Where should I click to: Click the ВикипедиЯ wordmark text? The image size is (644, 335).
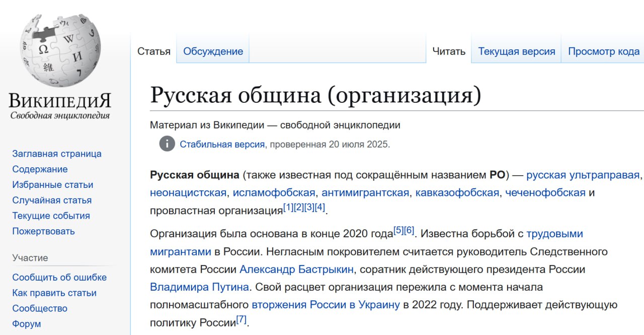click(x=60, y=101)
